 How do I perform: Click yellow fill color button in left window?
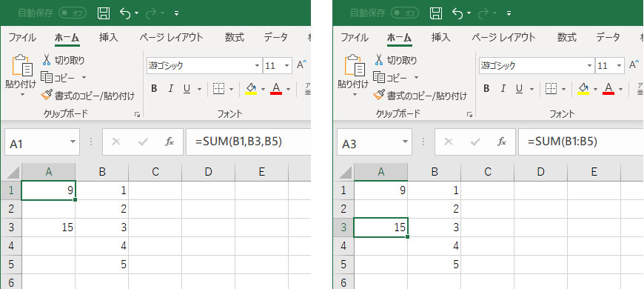tap(251, 88)
